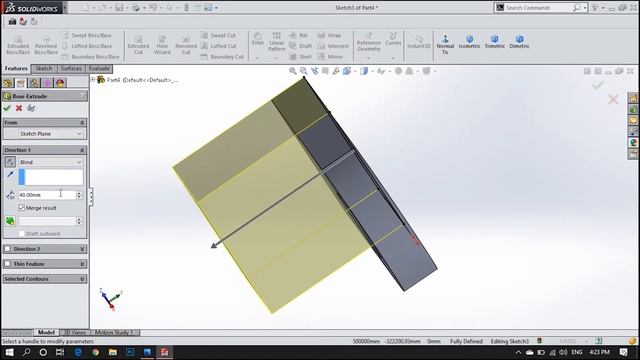Accept the Boss-Extrude with green checkmark

pos(7,108)
